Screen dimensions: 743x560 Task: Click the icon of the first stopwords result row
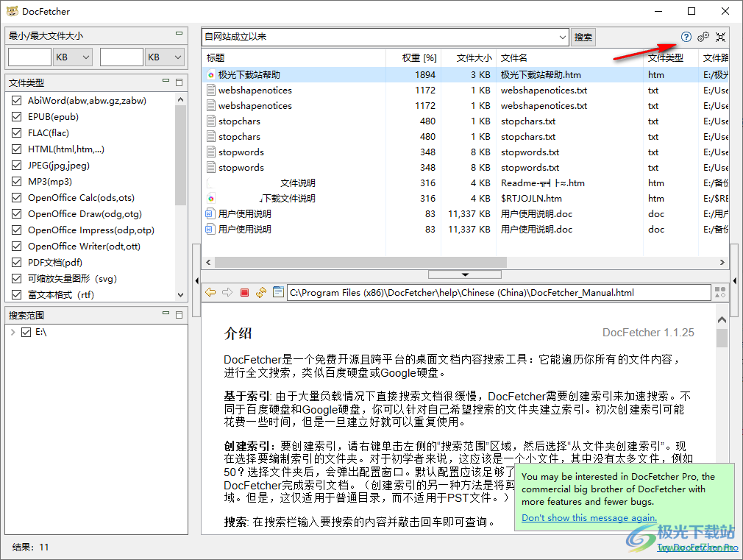(x=211, y=152)
